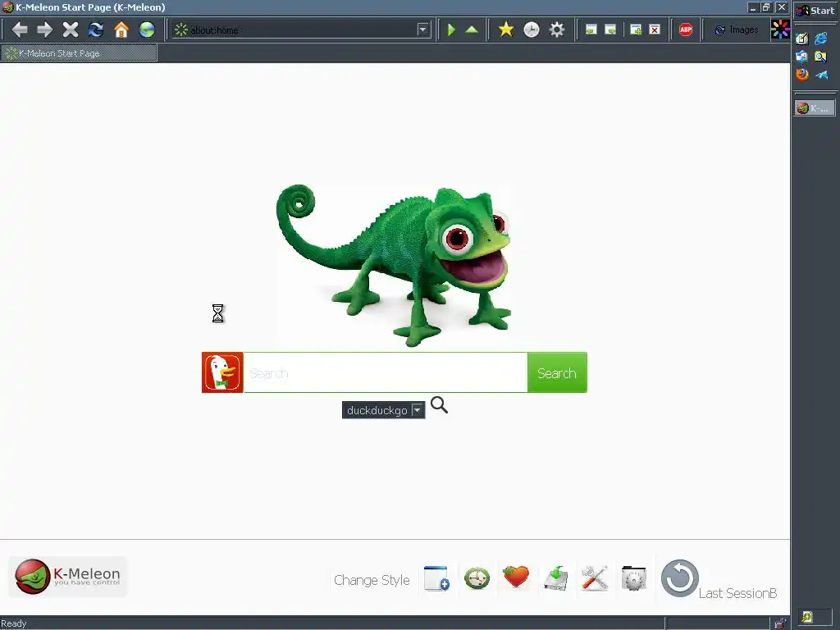Click the K-Meleon taskbar button

815,107
